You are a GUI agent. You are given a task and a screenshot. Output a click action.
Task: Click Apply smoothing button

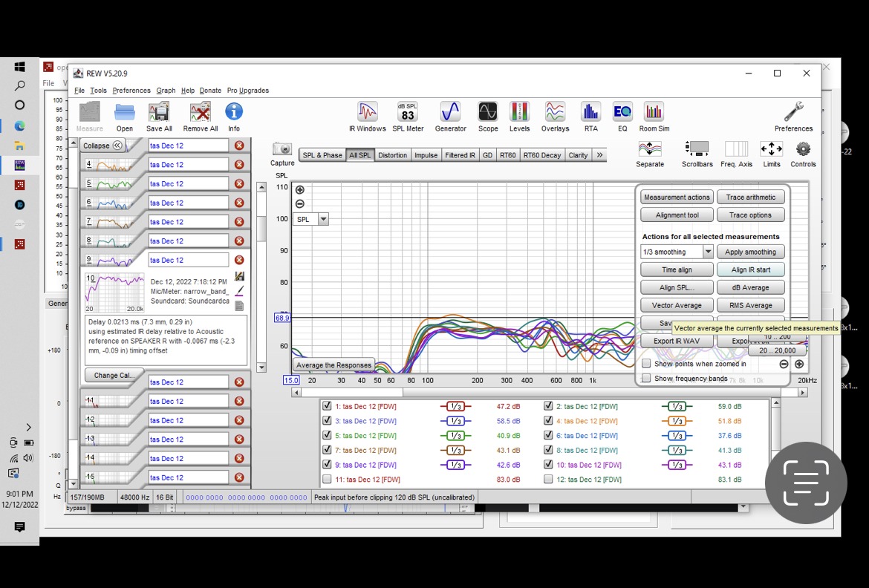coord(750,252)
